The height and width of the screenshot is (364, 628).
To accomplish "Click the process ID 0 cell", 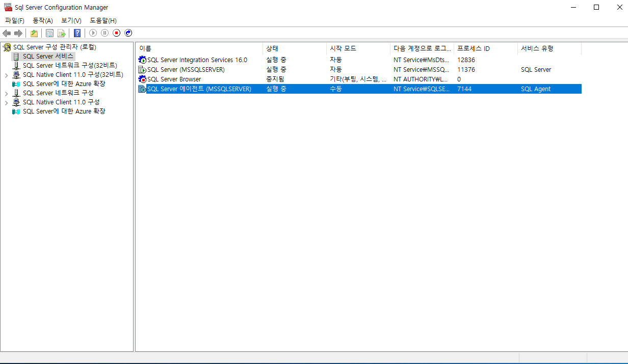I will click(x=459, y=79).
